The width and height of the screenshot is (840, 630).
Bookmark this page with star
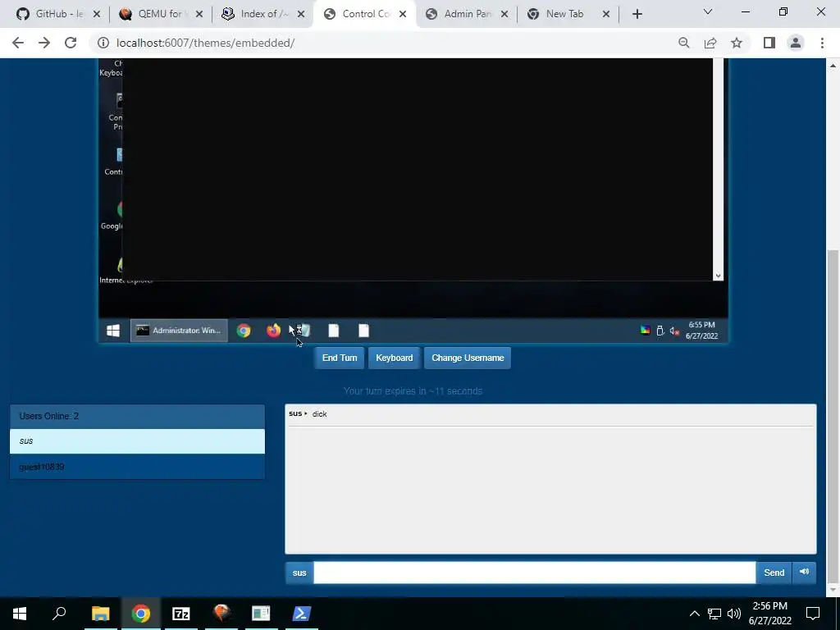737,43
